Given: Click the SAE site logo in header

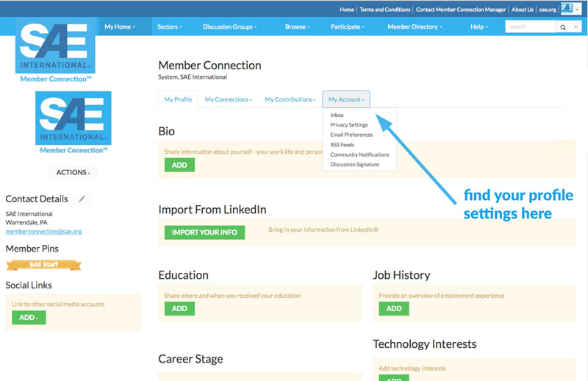Looking at the screenshot, I should coord(56,50).
